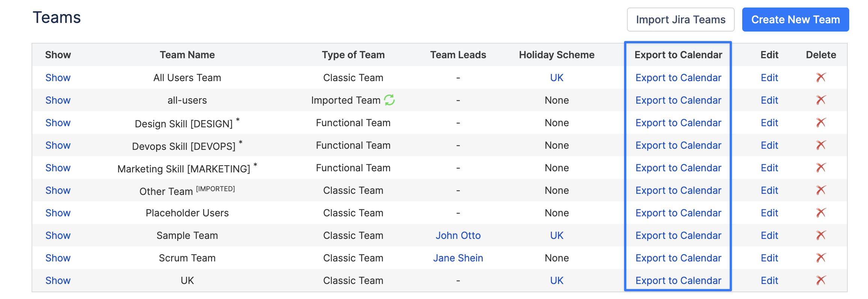Click the sync icon next to Imported Team

389,100
